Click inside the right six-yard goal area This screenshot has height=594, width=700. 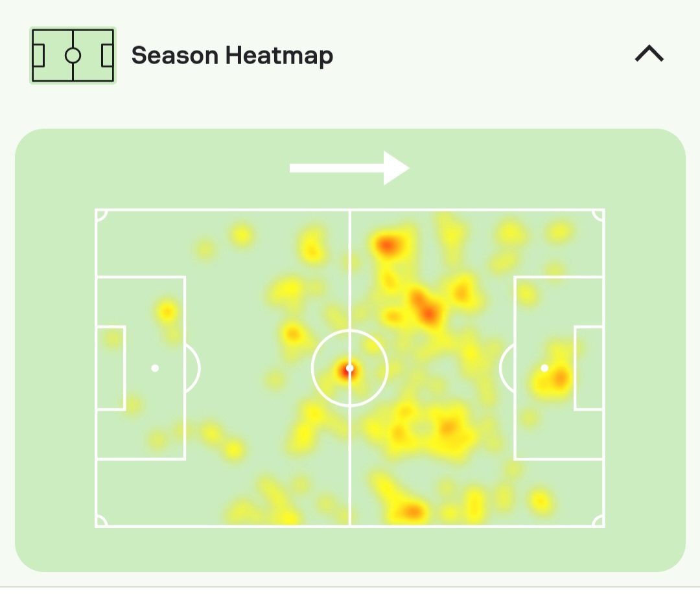(589, 368)
